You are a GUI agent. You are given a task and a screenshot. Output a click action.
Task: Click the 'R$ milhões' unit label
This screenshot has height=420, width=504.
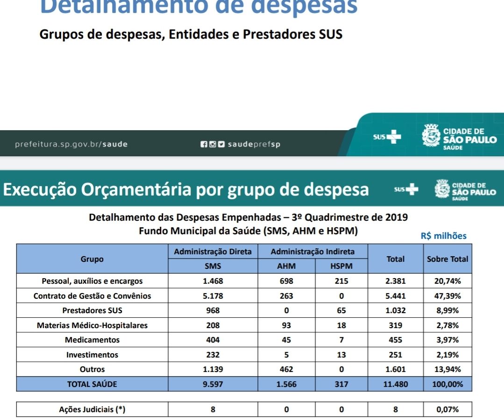pyautogui.click(x=443, y=236)
